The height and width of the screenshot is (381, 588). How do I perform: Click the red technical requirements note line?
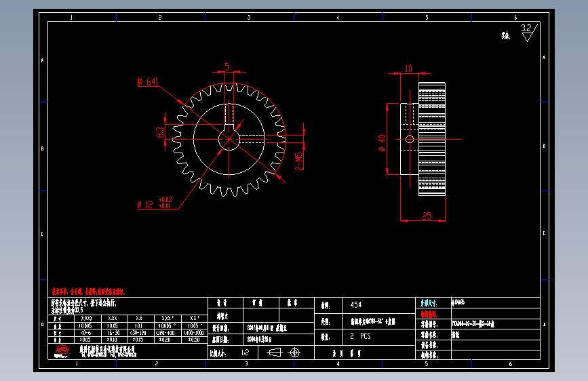pos(88,292)
